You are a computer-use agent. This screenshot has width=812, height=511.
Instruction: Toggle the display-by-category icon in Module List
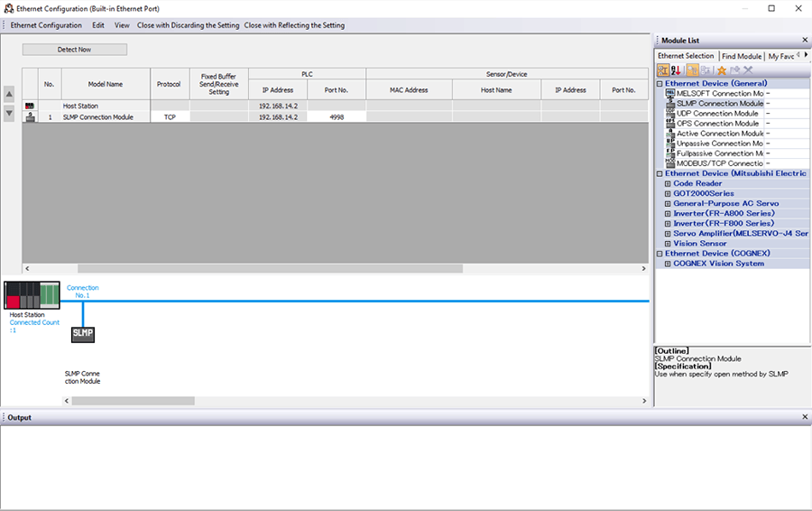(663, 70)
